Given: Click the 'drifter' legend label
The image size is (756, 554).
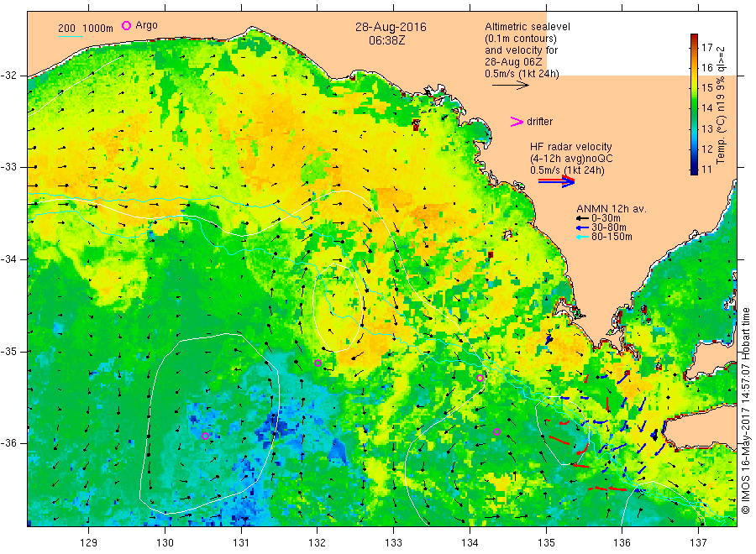Looking at the screenshot, I should point(539,122).
